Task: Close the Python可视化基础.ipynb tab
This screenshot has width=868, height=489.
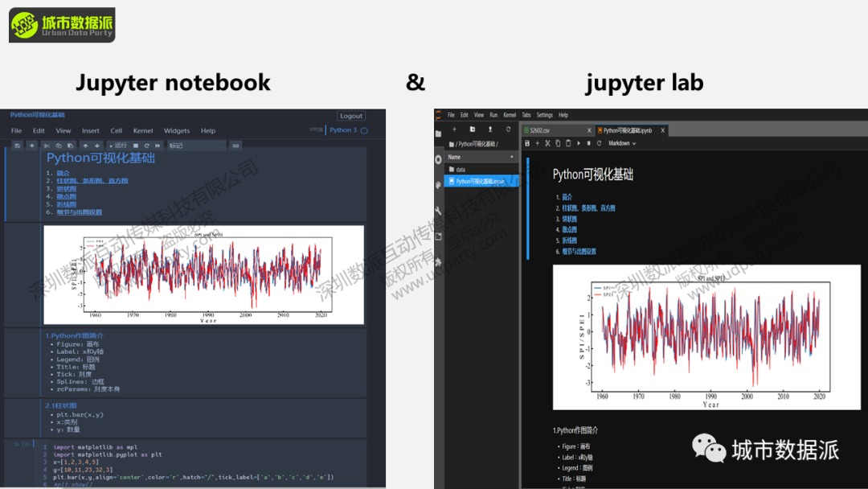Action: (x=662, y=130)
